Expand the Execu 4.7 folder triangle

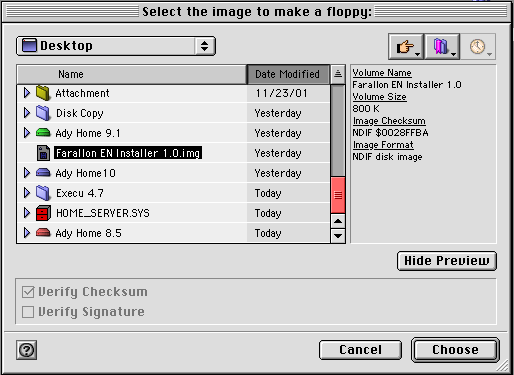click(27, 193)
